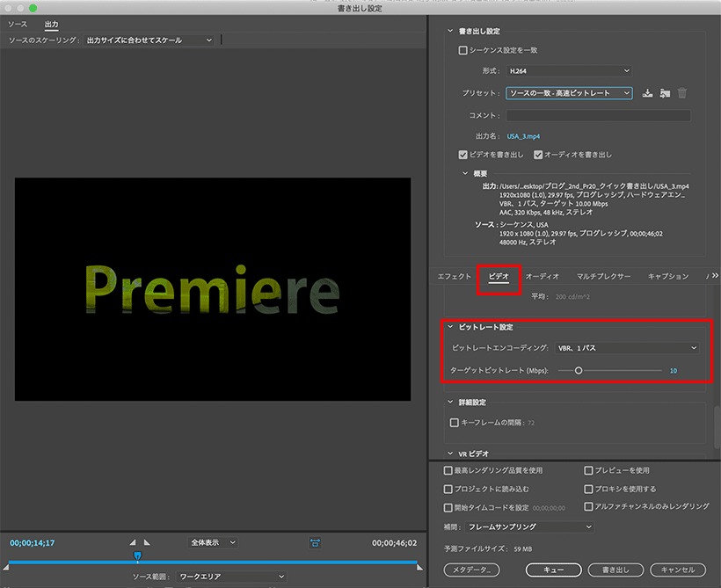The width and height of the screenshot is (721, 588).
Task: Click the キュー button
Action: coord(553,570)
